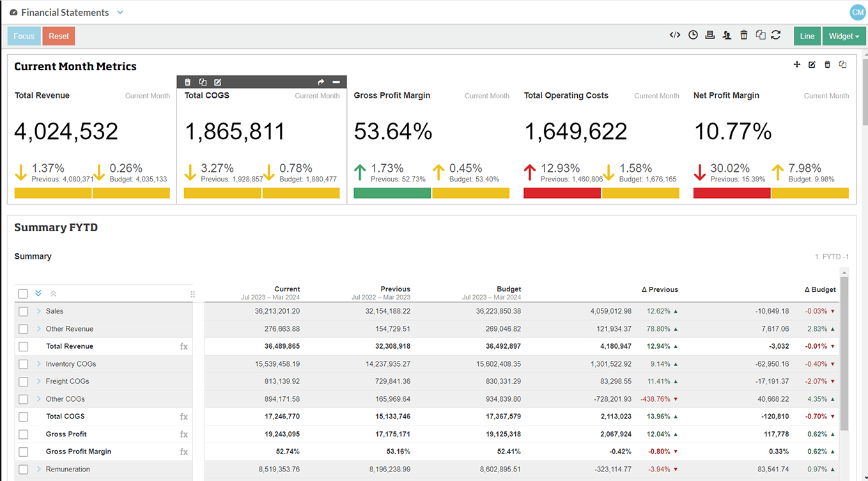Open the Financial Statements title dropdown
This screenshot has height=481, width=868.
[x=120, y=12]
